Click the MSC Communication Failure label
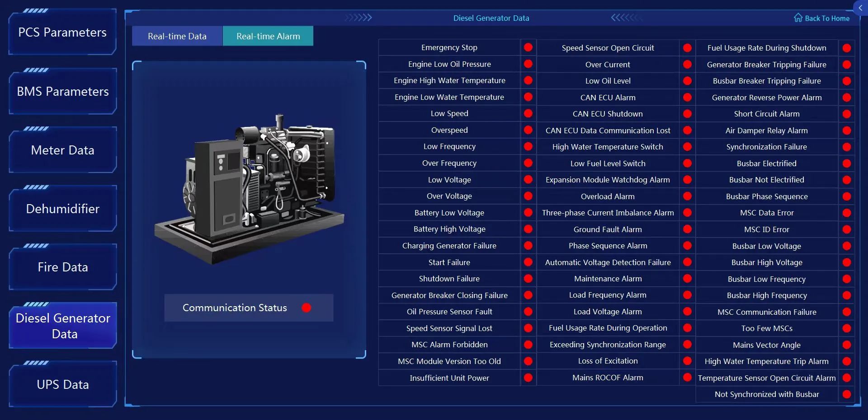Screen dimensions: 868x420 [767, 312]
